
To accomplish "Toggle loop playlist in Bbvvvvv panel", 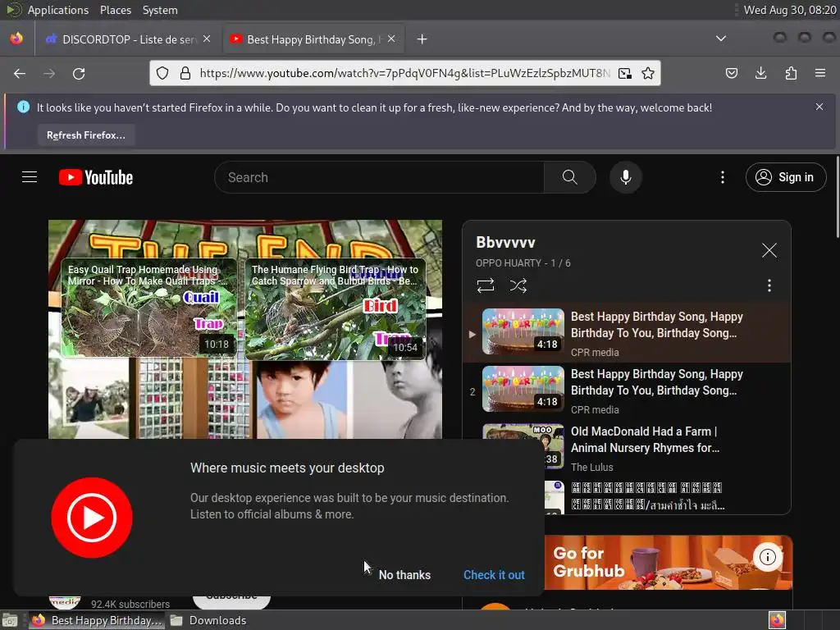I will click(x=486, y=285).
